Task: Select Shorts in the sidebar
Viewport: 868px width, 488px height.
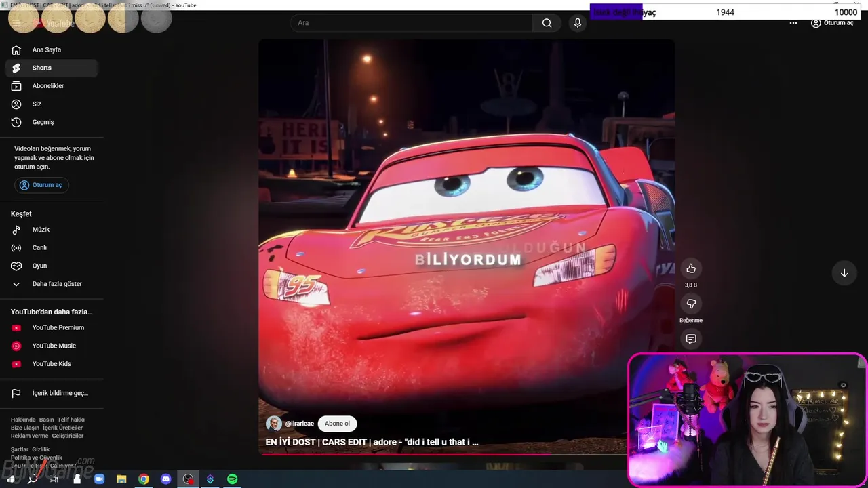Action: click(52, 68)
